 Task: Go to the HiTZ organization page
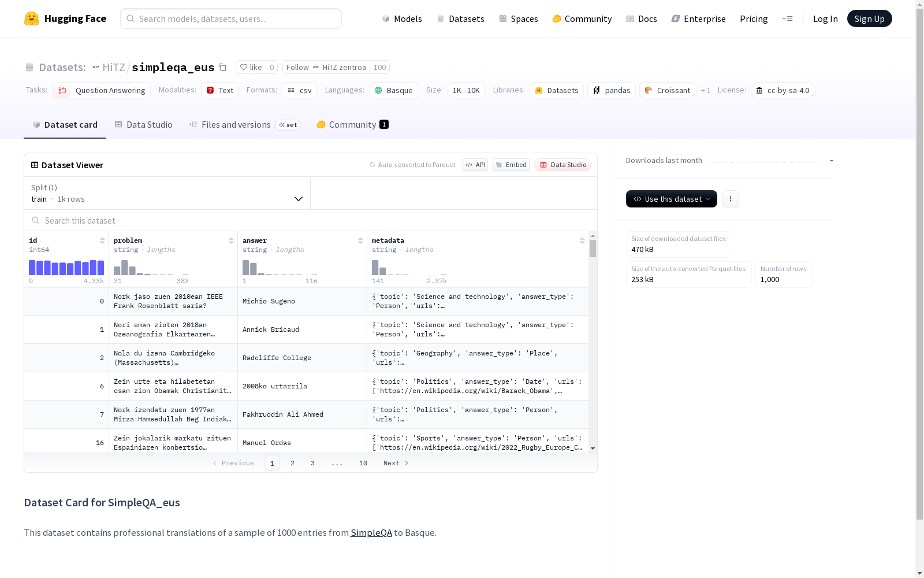pos(114,67)
